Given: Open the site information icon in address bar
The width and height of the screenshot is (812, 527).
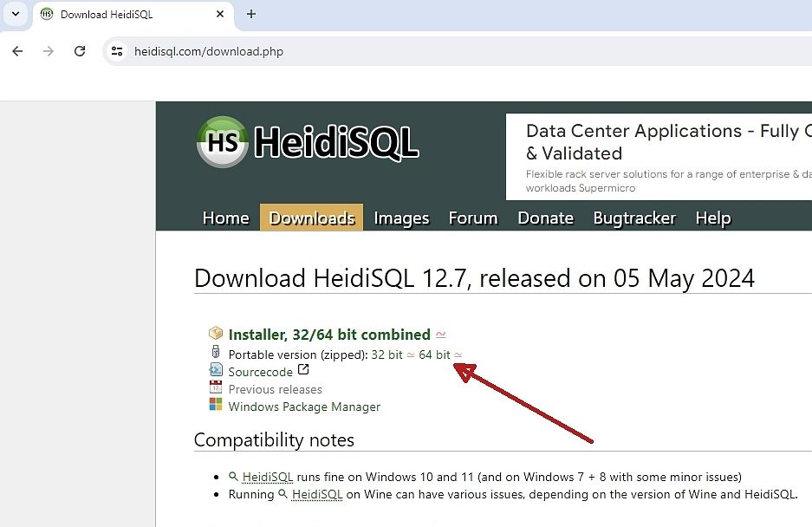Looking at the screenshot, I should [117, 51].
